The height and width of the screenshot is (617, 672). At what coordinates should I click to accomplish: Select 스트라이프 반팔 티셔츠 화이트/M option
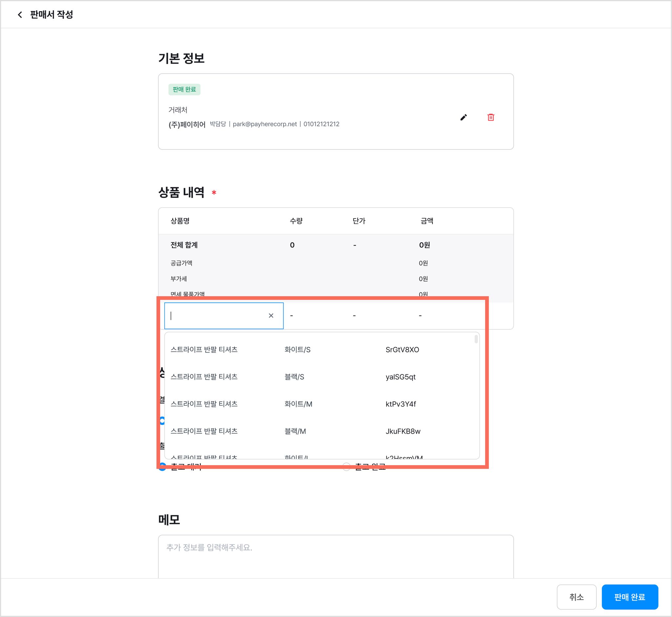[x=322, y=404]
